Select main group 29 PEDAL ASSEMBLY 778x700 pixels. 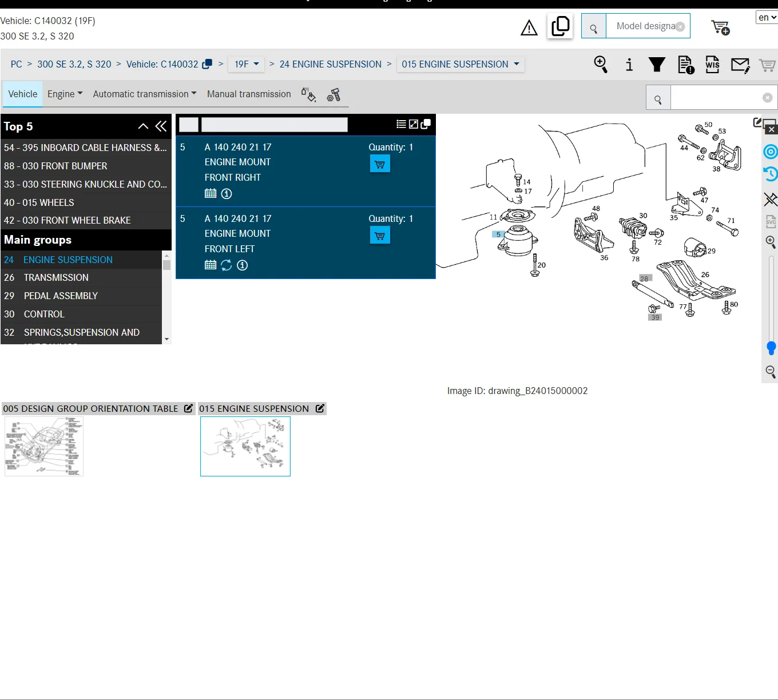82,296
